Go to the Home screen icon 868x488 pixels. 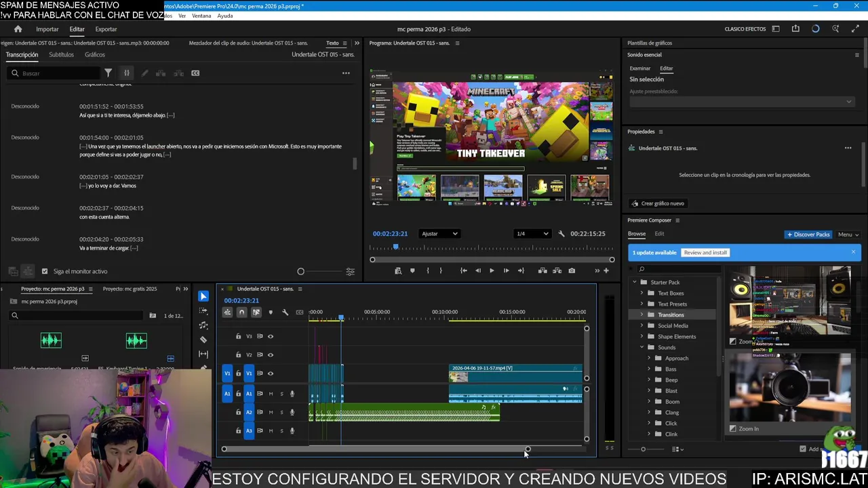(18, 29)
